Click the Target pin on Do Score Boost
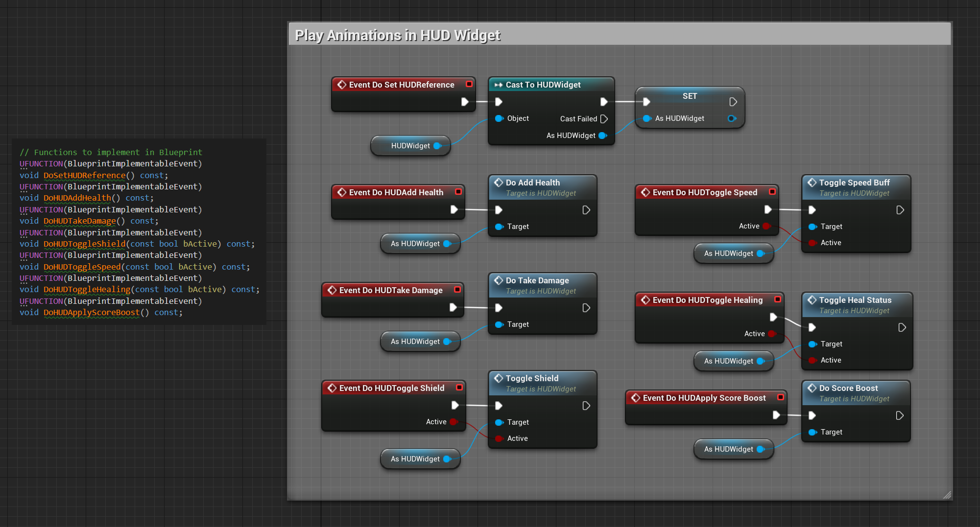980x527 pixels. point(813,432)
